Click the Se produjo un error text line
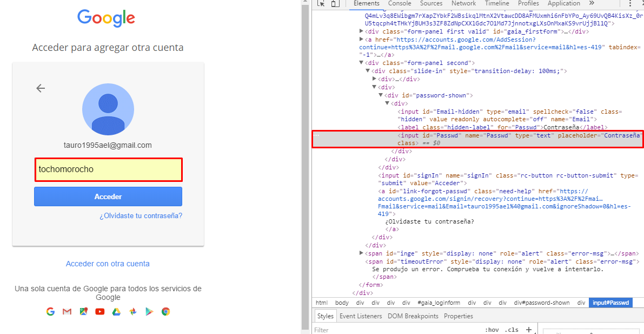Screen dimensions: 644x334 click(488, 270)
